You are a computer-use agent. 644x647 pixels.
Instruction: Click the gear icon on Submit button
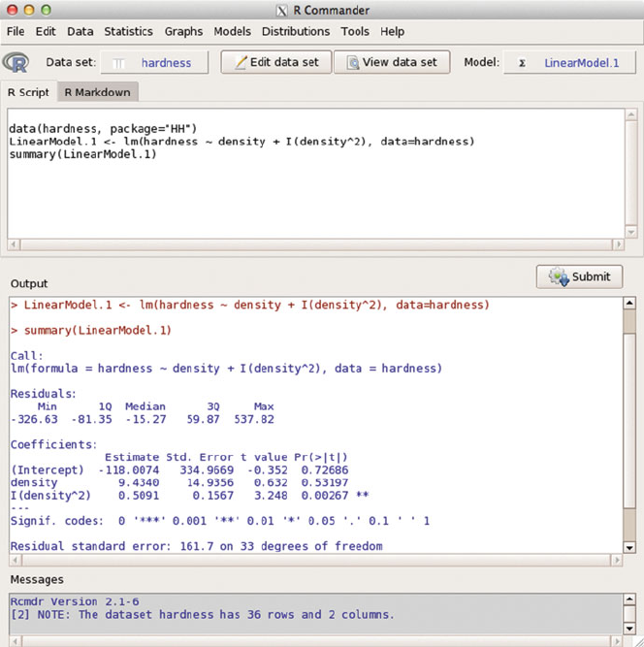point(559,276)
